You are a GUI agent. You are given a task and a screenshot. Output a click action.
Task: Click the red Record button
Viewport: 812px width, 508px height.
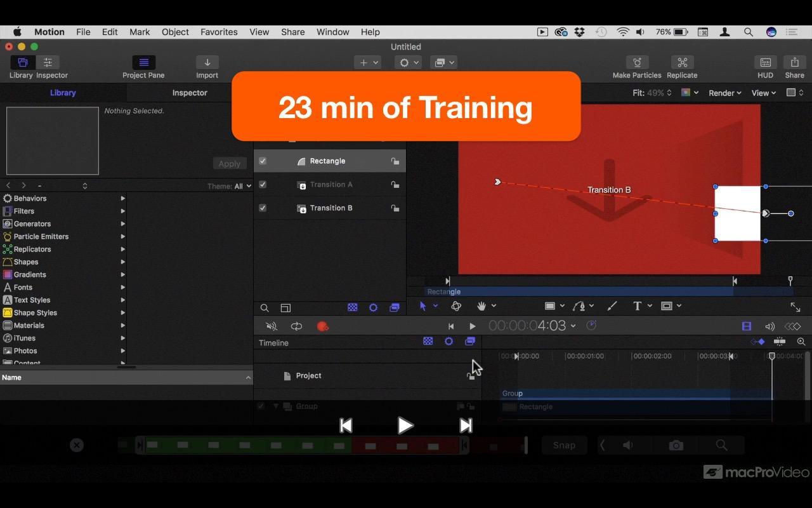(322, 326)
